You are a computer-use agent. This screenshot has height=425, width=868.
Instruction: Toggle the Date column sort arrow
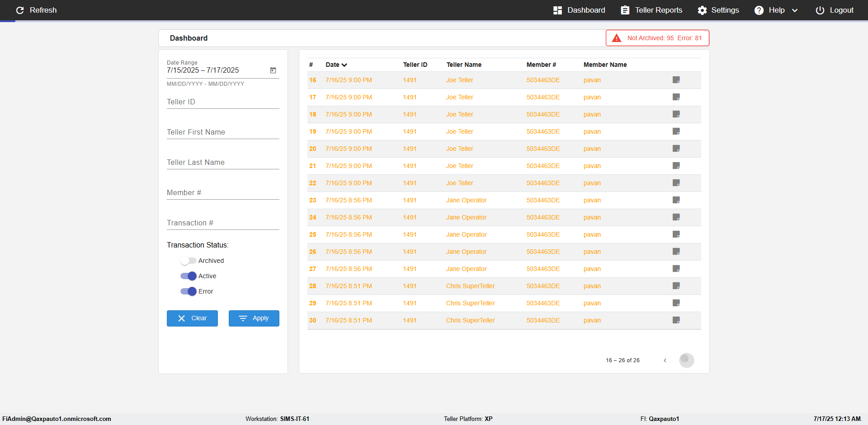[344, 65]
